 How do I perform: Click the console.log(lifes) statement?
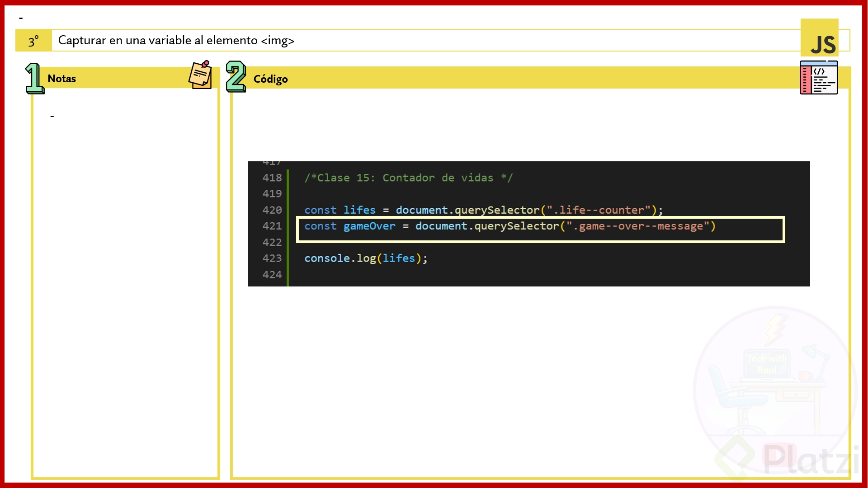[366, 258]
